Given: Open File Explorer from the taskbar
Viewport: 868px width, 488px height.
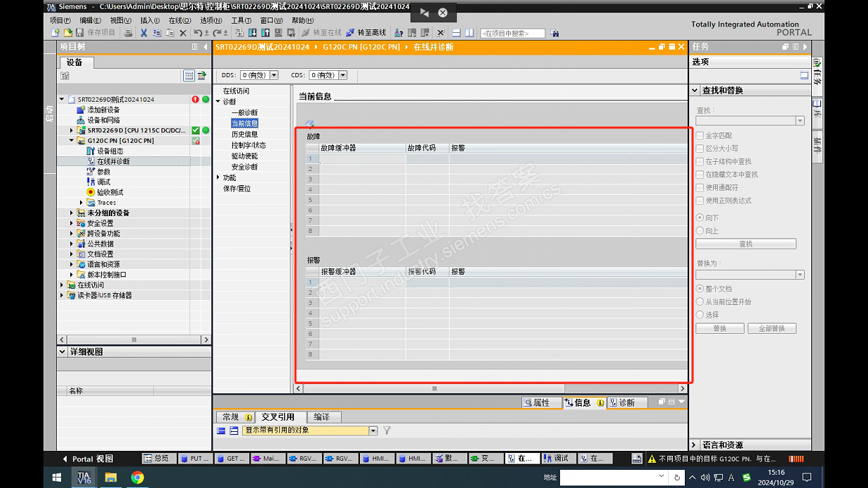Looking at the screenshot, I should 111,477.
